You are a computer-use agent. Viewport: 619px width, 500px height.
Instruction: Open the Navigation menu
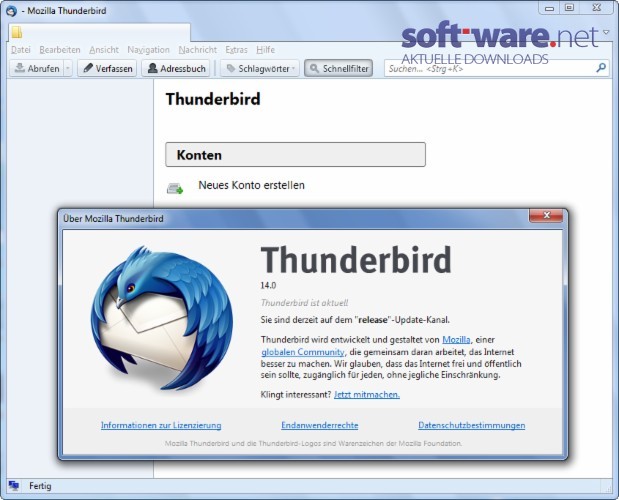[148, 50]
